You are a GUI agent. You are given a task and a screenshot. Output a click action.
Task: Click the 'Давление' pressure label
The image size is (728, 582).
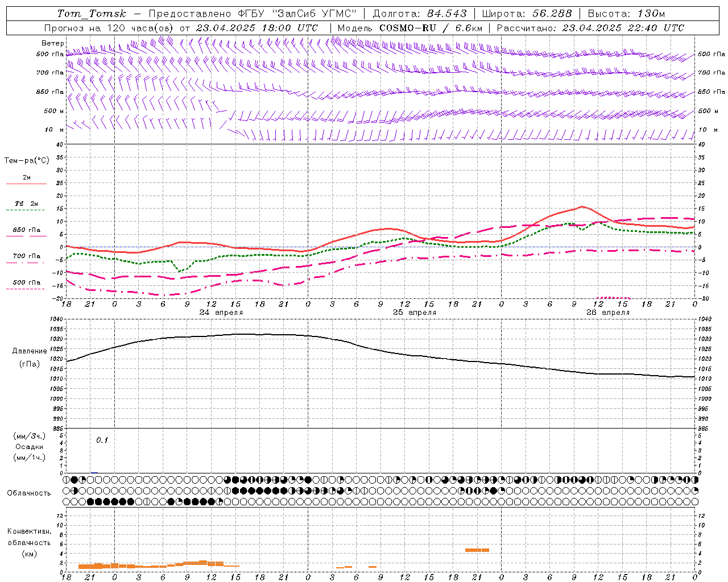coord(30,351)
